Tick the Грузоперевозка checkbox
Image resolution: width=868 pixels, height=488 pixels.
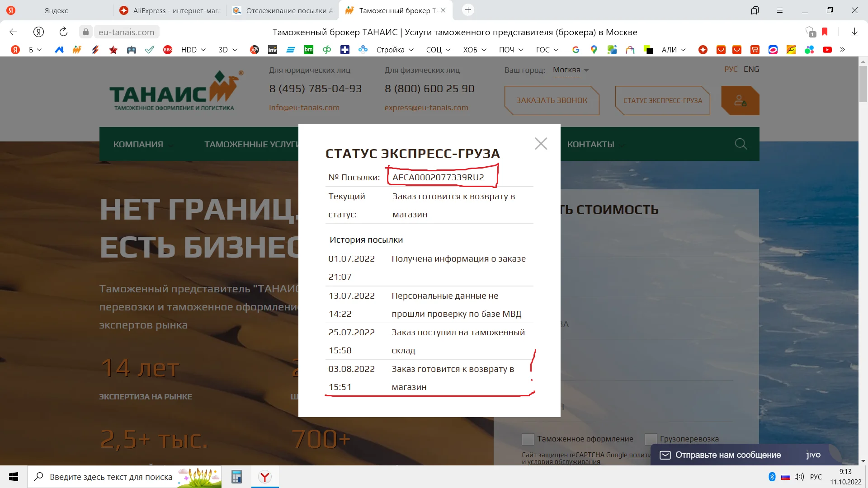651,439
